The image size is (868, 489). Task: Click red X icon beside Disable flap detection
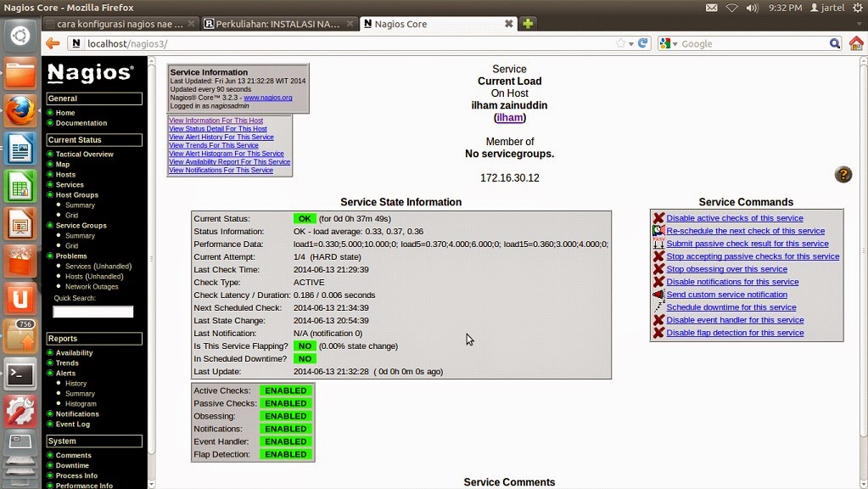658,333
